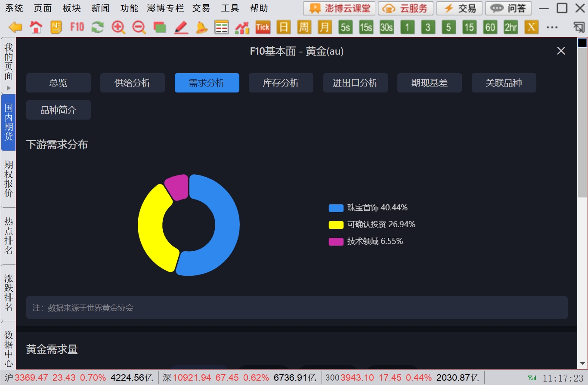Viewport: 588px width, 385px height.
Task: Switch to the 供给分析 tab
Action: click(133, 83)
